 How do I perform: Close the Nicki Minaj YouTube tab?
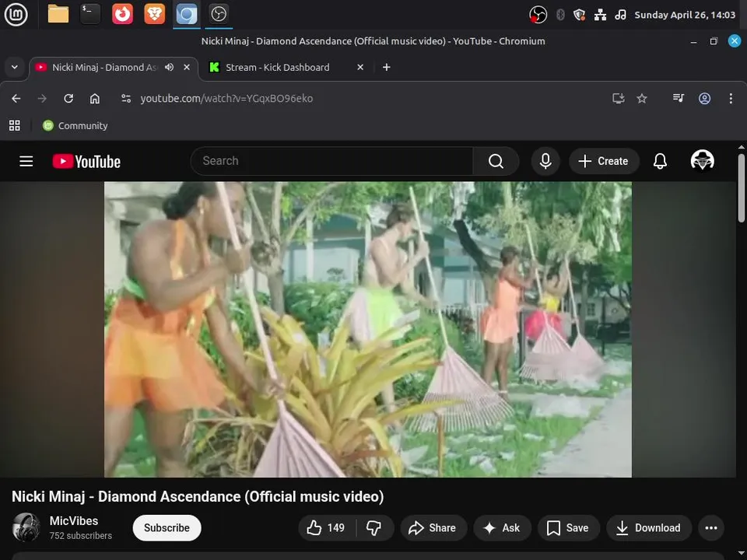click(187, 67)
